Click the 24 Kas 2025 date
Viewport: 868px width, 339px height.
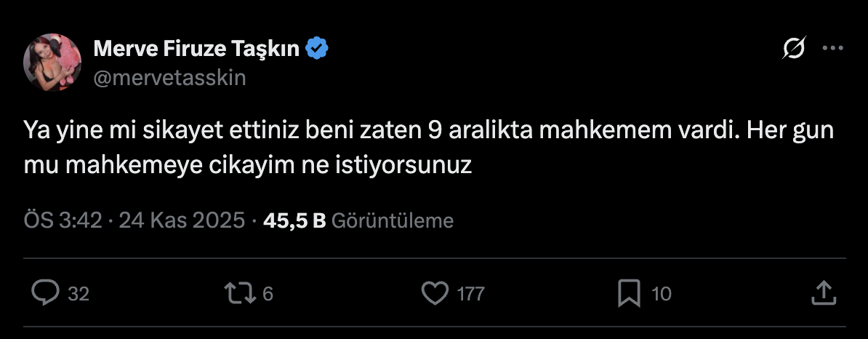pyautogui.click(x=182, y=220)
